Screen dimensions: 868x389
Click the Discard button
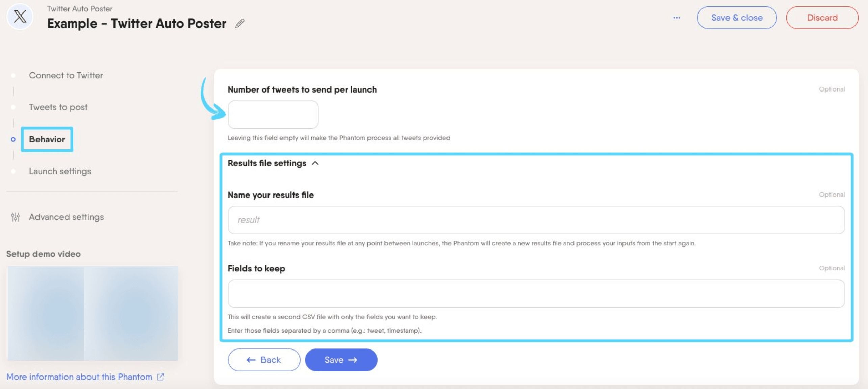pos(822,18)
